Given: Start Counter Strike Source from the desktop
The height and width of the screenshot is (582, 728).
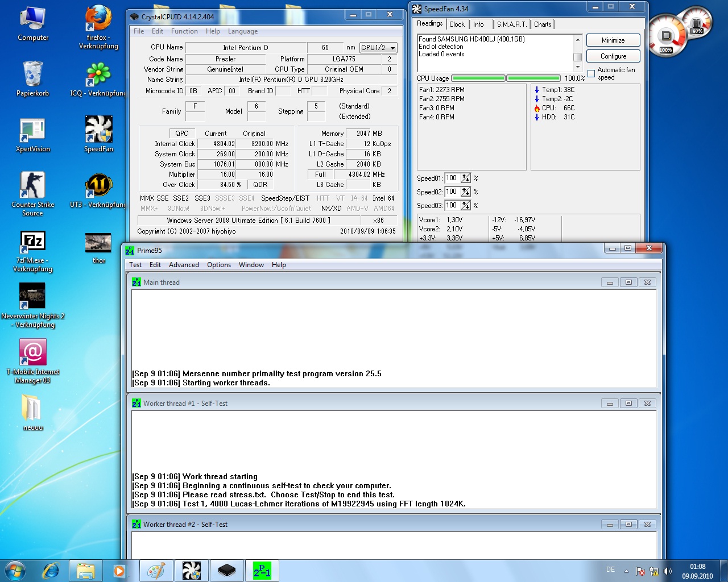Looking at the screenshot, I should 33,194.
